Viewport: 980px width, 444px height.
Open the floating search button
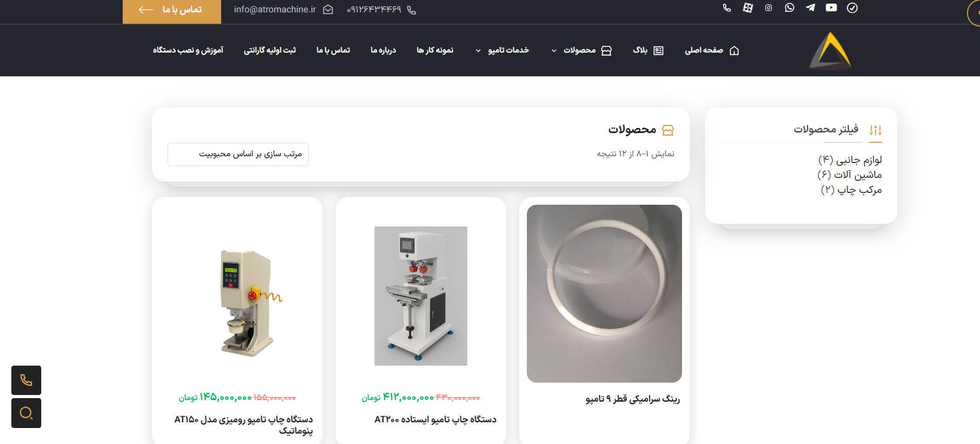(x=26, y=413)
